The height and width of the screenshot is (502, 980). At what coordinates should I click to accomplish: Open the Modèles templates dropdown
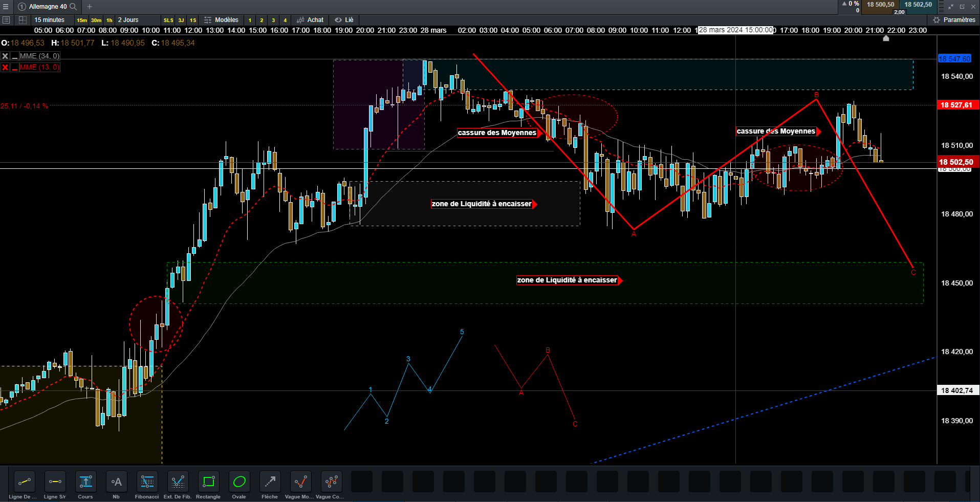222,20
